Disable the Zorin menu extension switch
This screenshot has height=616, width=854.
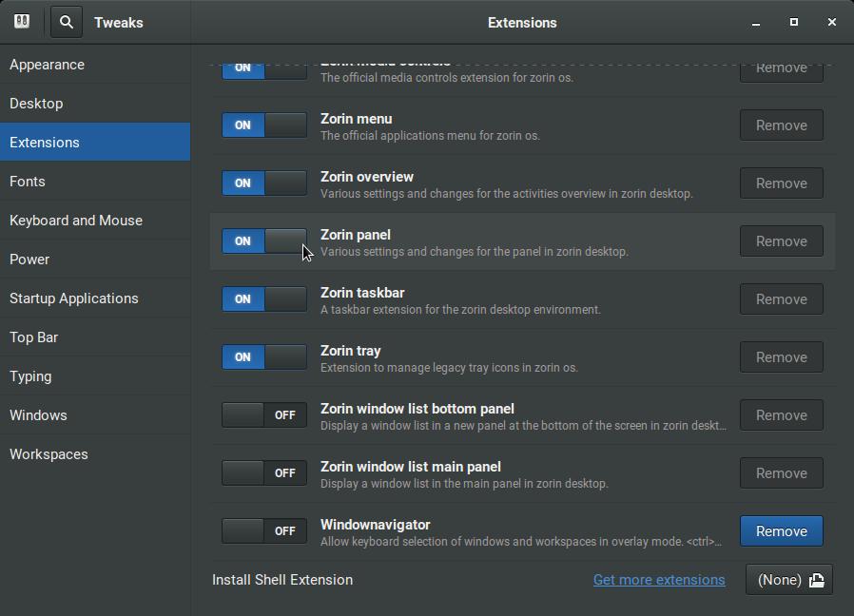(x=264, y=125)
